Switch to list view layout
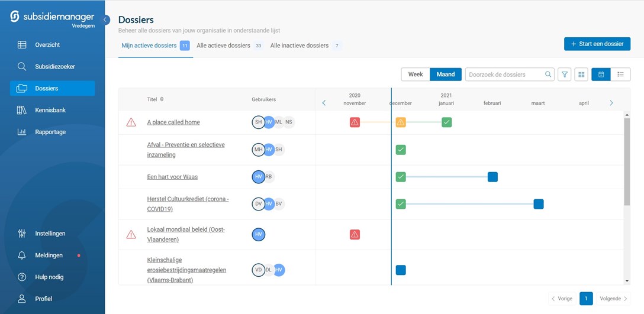Screen dimensions: 644x314 click(x=620, y=75)
